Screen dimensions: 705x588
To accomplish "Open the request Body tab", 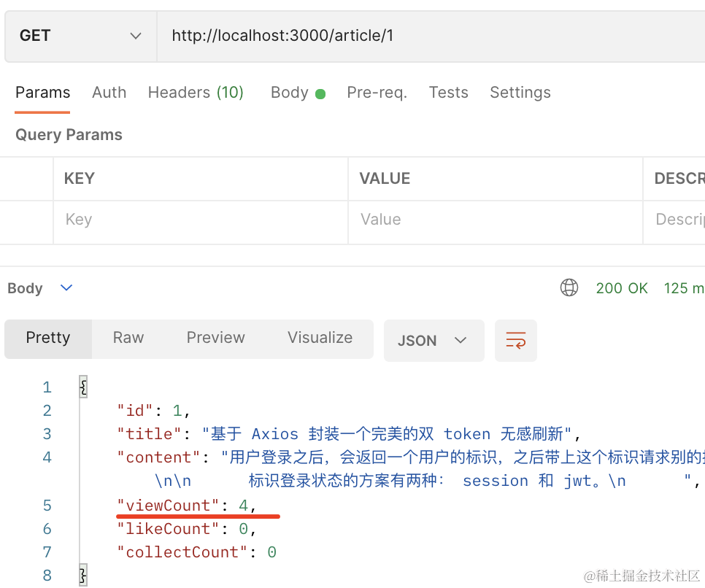I will tap(297, 93).
